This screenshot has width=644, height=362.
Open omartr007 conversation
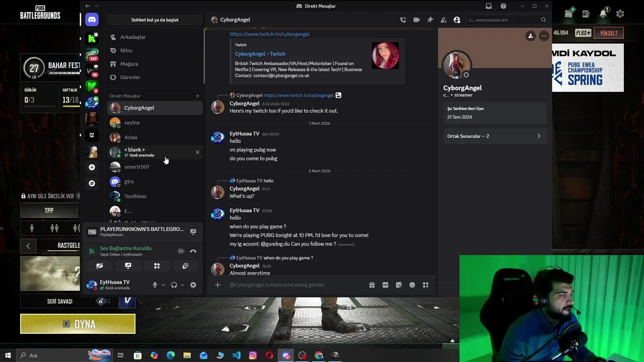(155, 167)
